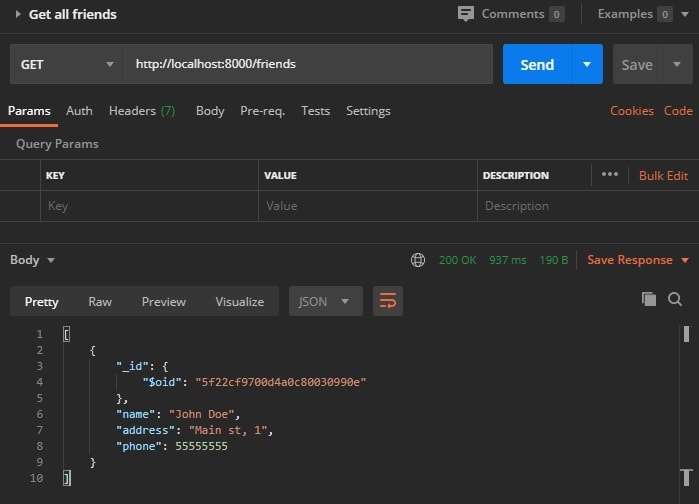
Task: Open the Headers (7) tab
Action: [x=142, y=111]
